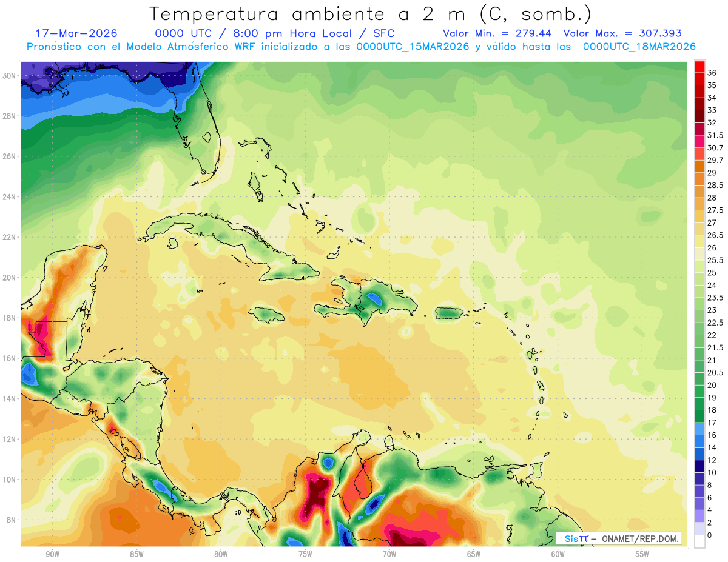Click the "21.5" value on the color legend
728x562 pixels.
coord(715,347)
